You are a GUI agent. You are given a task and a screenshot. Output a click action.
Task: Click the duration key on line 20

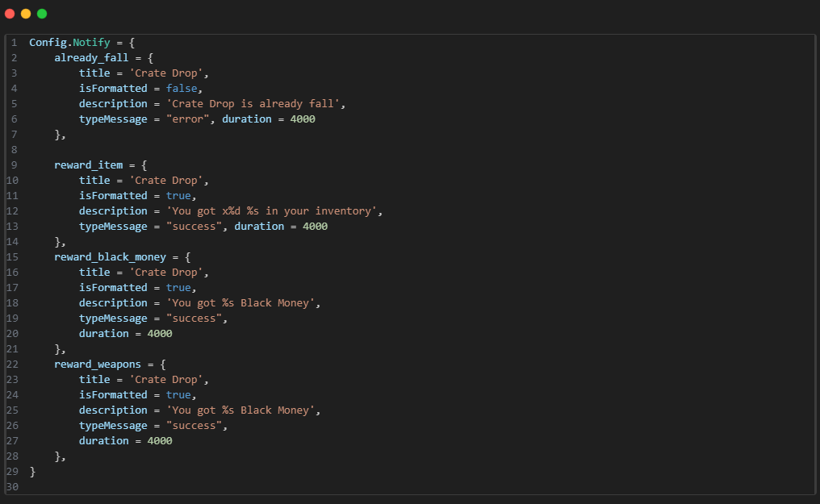coord(103,334)
